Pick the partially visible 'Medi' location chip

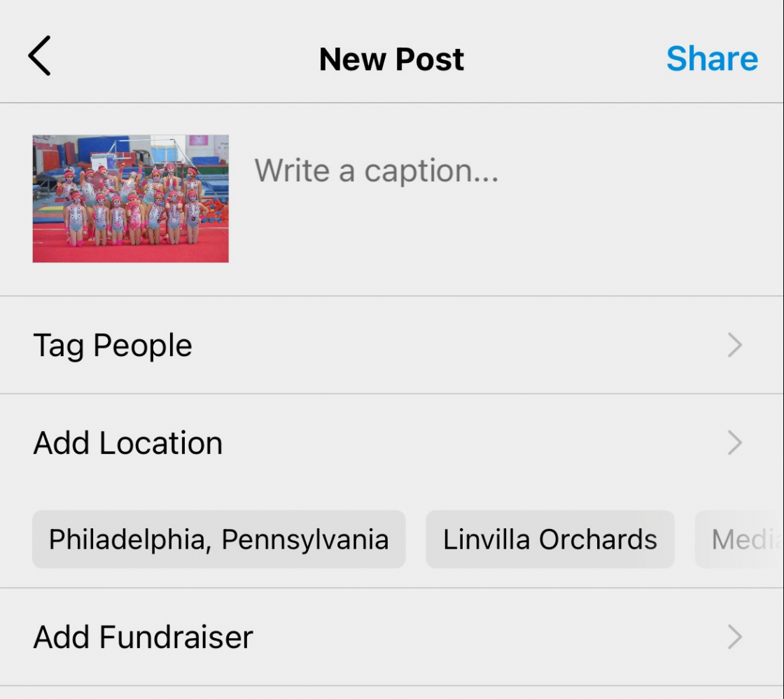coord(739,539)
